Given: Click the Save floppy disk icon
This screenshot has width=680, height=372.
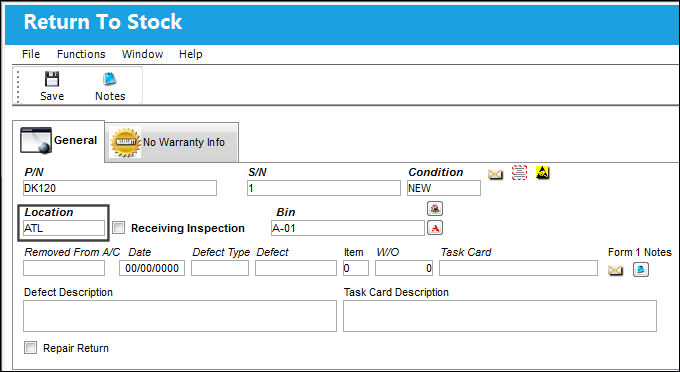Looking at the screenshot, I should (52, 79).
